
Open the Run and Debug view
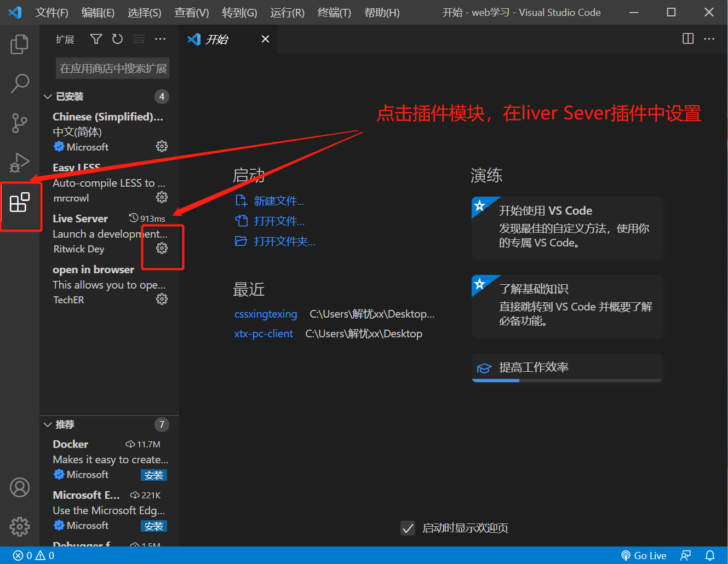pyautogui.click(x=20, y=163)
